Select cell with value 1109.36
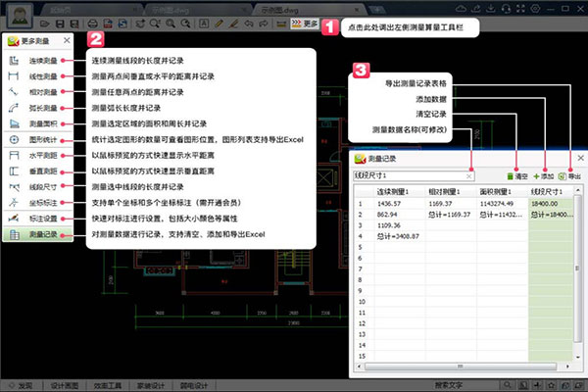 (400, 225)
